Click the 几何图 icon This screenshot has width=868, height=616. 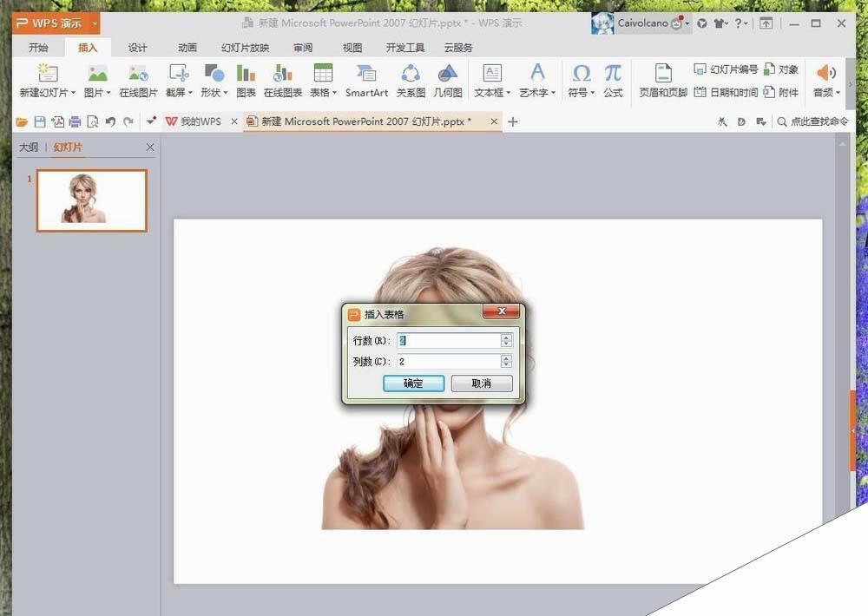pos(448,75)
